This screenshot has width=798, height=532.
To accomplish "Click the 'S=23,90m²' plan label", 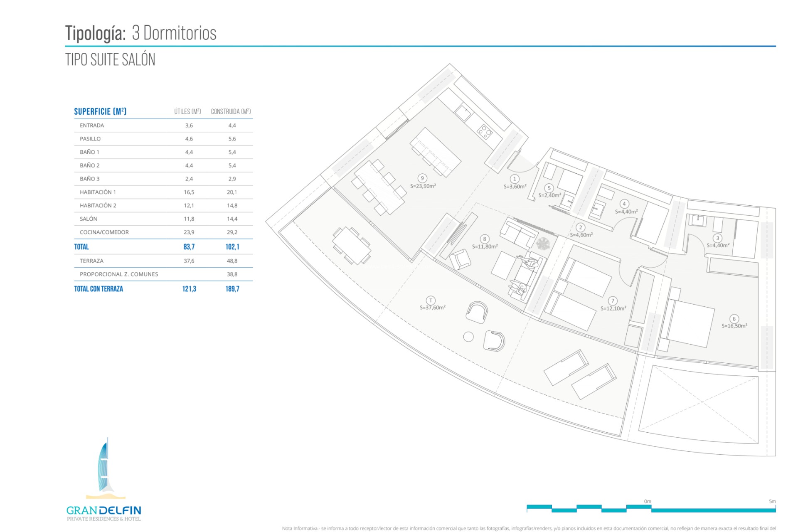I will 423,186.
